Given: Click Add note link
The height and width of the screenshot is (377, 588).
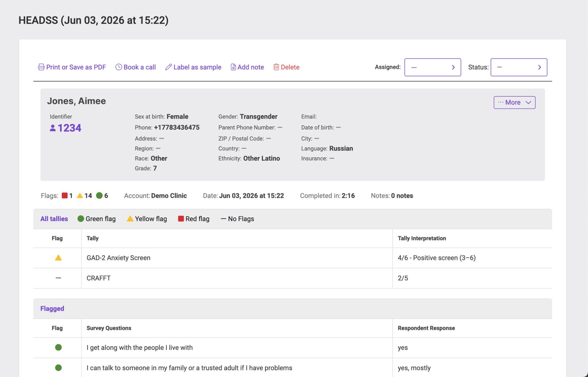Looking at the screenshot, I should [247, 67].
